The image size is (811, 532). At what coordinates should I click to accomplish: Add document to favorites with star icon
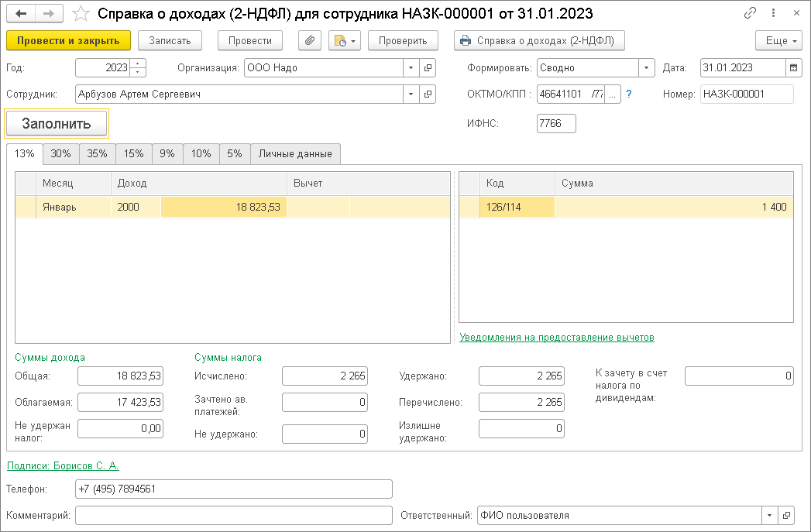click(80, 14)
